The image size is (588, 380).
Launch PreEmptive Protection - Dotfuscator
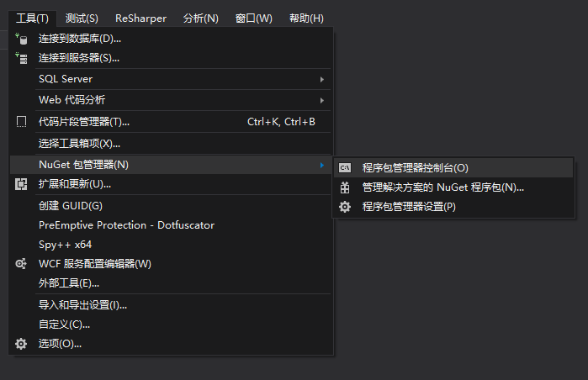(x=171, y=225)
